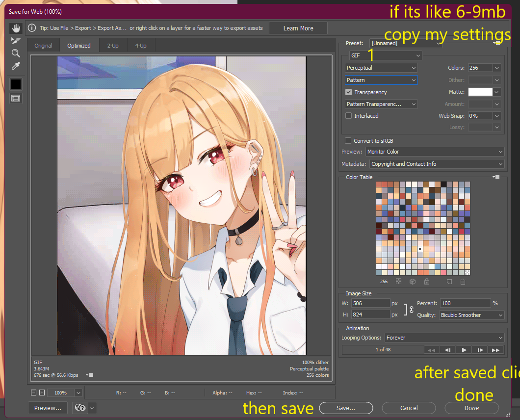The height and width of the screenshot is (420, 520).
Task: Open the Quality Bicubic Smoother dropdown
Action: click(x=471, y=315)
